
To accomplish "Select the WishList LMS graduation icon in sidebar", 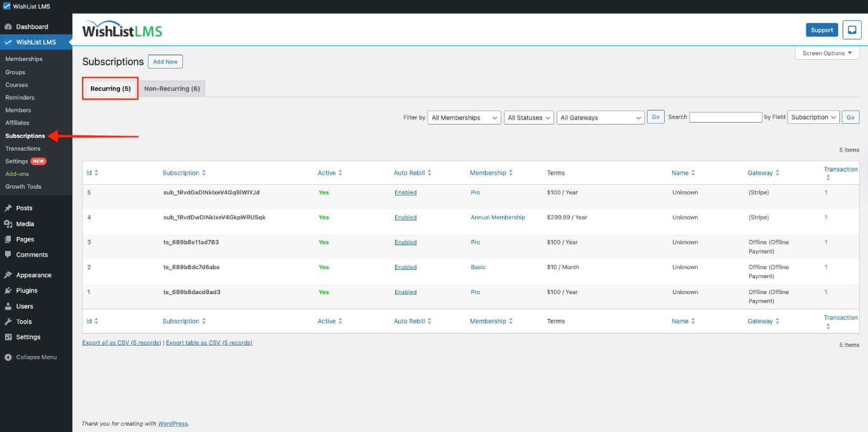I will pos(8,42).
